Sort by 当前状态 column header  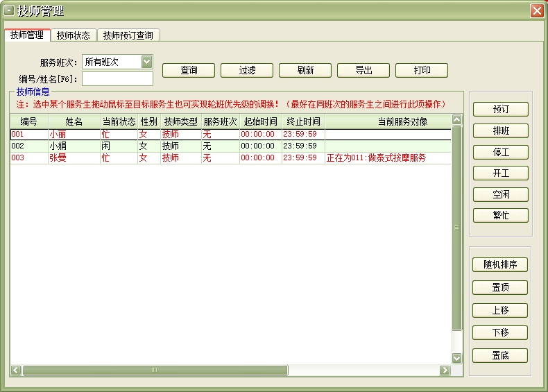click(119, 121)
